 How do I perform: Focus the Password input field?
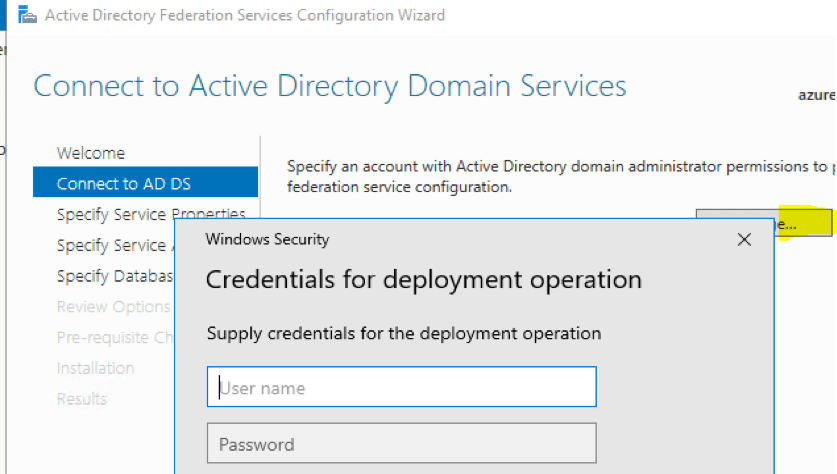click(401, 444)
